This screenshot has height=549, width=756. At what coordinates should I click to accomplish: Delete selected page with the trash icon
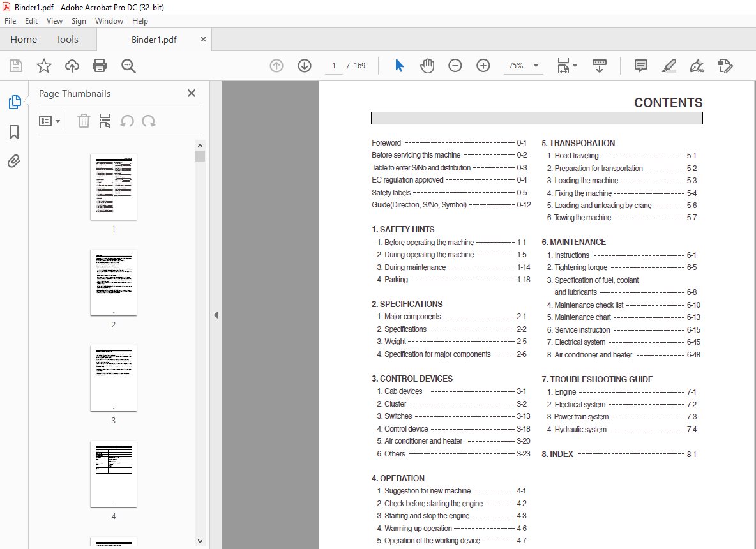84,121
